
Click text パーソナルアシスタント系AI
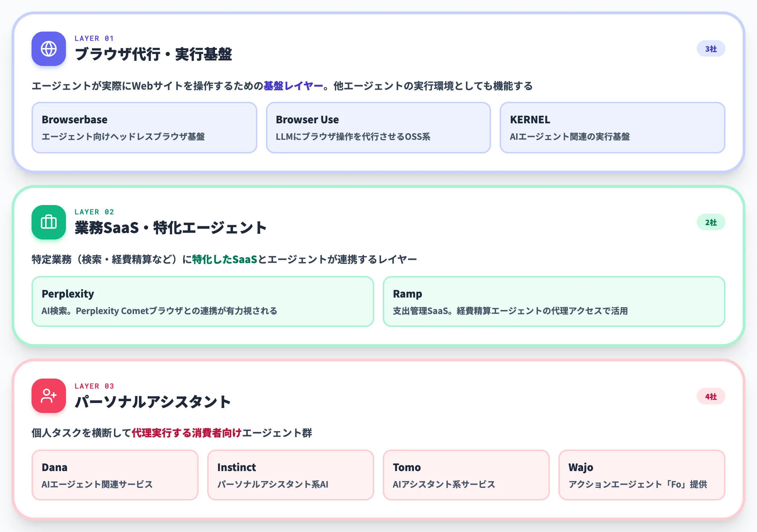[273, 484]
